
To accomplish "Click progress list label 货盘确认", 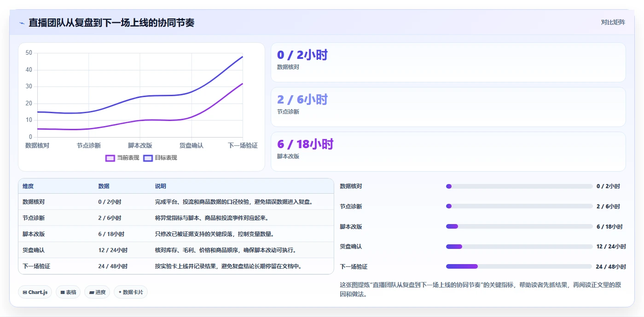I will (x=351, y=247).
